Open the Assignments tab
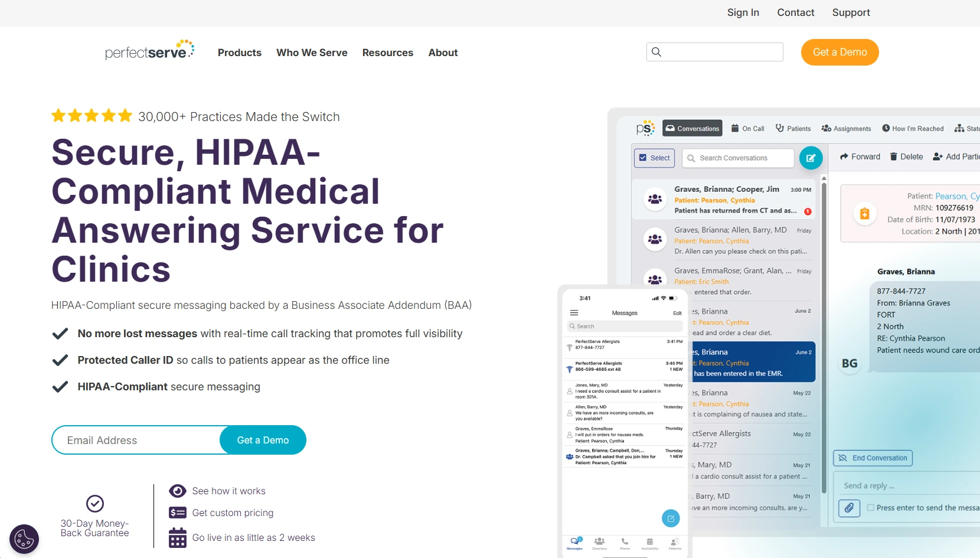 pos(846,128)
